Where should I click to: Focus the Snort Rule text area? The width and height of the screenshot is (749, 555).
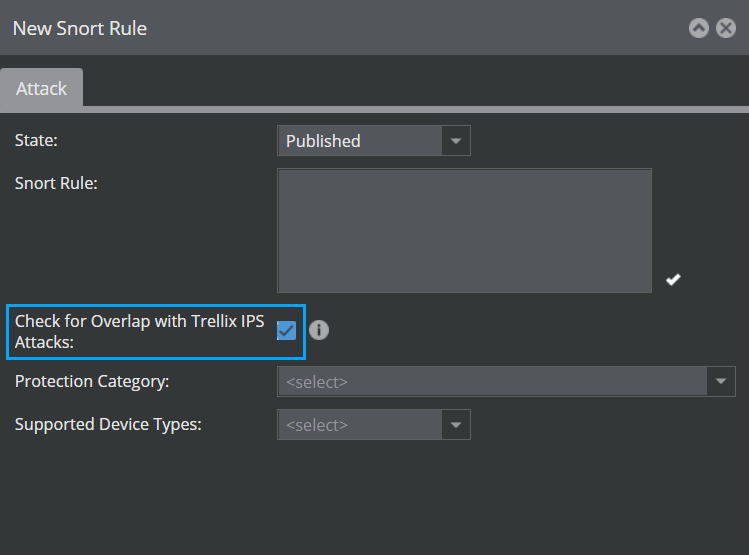click(x=464, y=231)
